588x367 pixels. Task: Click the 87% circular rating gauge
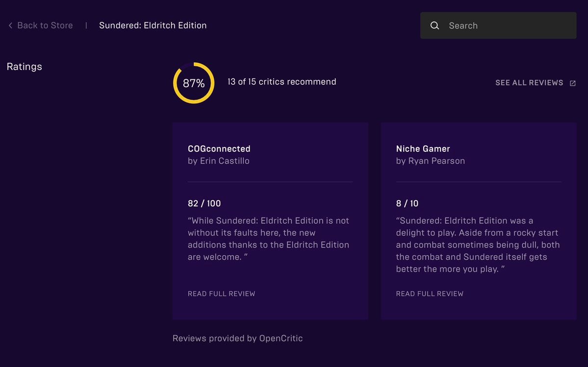point(194,83)
